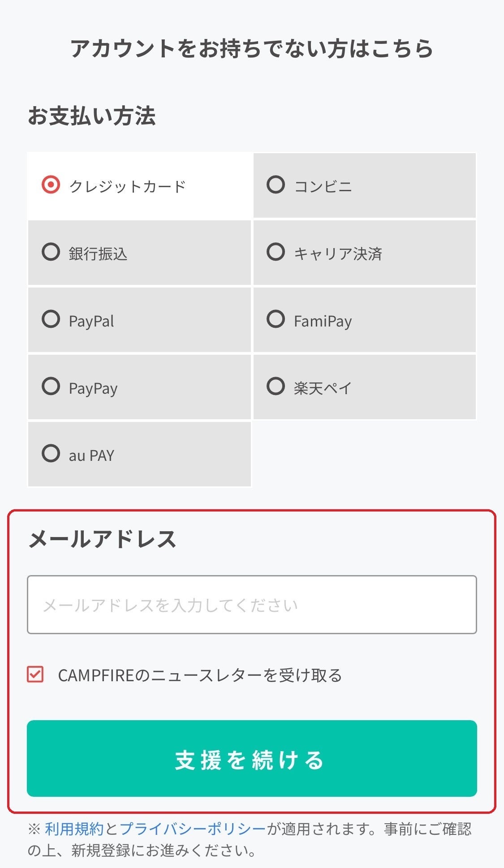
Task: Select the 銀行振込 radio option
Action: point(51,252)
